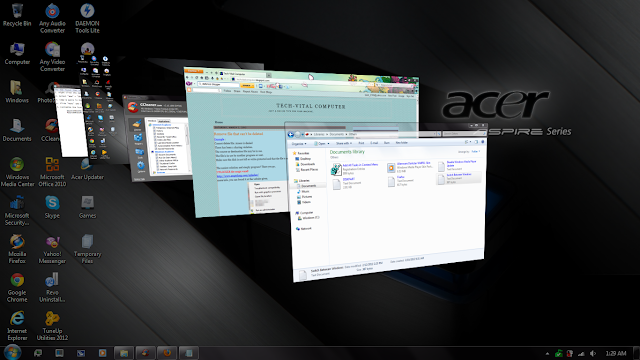Screen dimensions: 640x360
Task: Open Temporary Files folder icon
Action: pos(87,249)
